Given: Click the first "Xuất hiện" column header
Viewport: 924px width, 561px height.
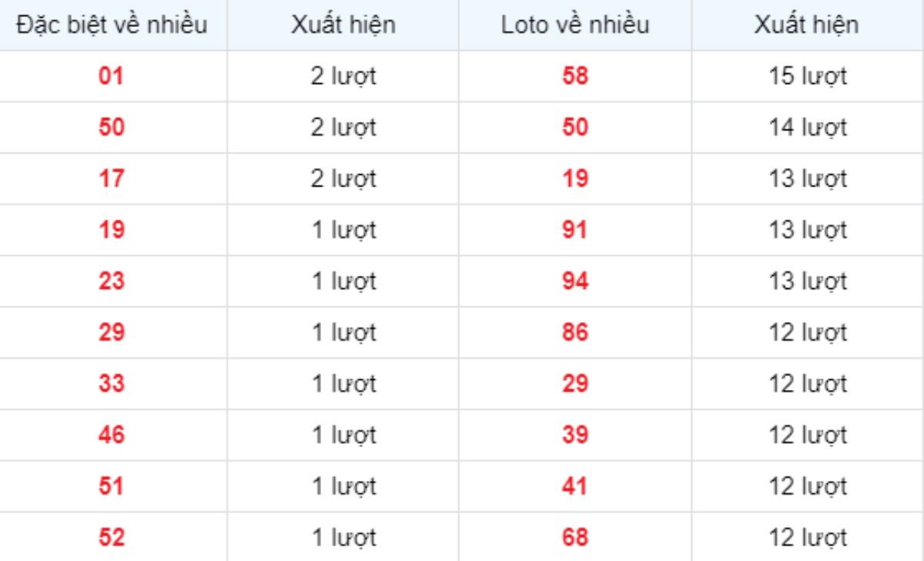Looking at the screenshot, I should click(343, 25).
